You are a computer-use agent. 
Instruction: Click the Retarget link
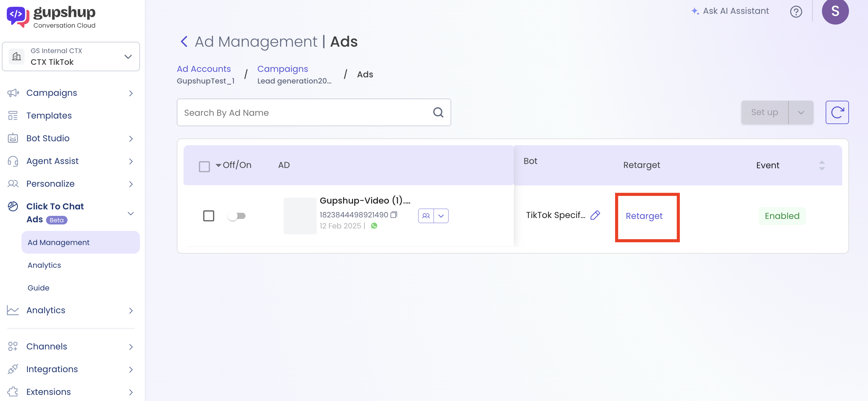(x=644, y=216)
